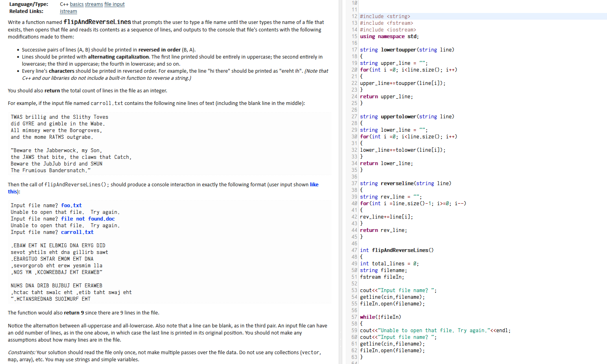The image size is (607, 364).
Task: Click line number 20 in the gutter
Action: point(354,70)
